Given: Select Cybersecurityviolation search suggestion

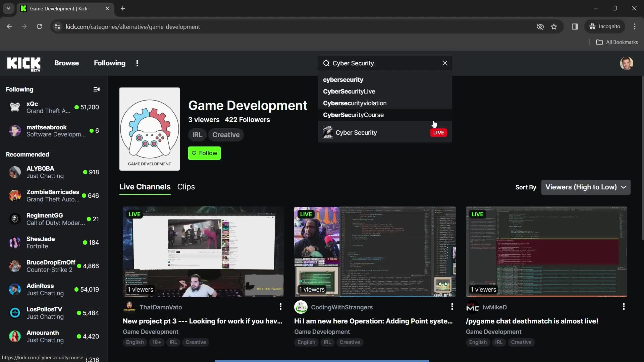Looking at the screenshot, I should click(385, 103).
